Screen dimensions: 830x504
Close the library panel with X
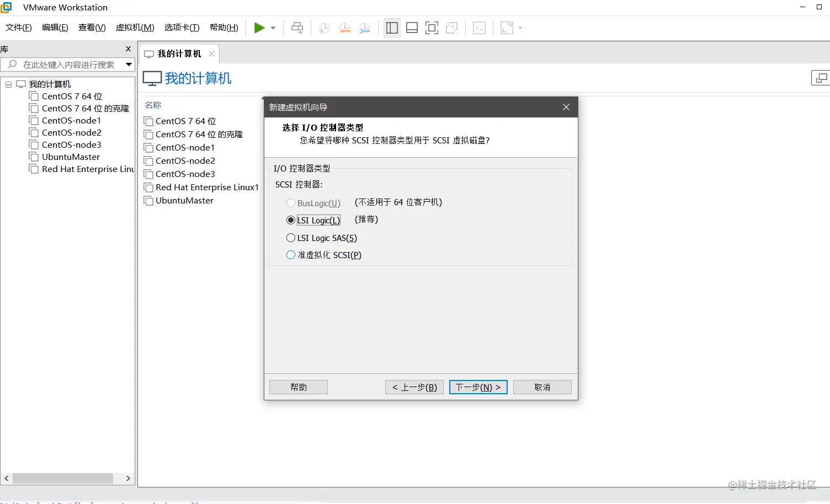[129, 49]
